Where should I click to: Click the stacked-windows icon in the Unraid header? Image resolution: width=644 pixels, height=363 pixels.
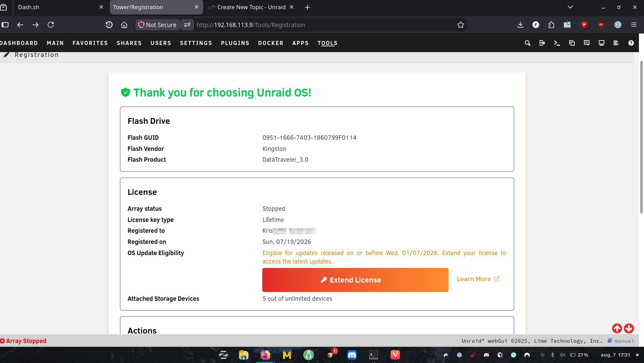[x=572, y=43]
